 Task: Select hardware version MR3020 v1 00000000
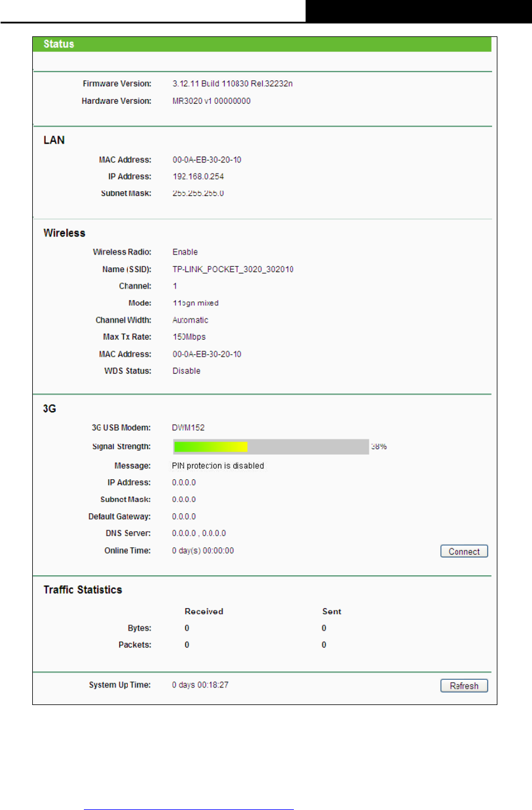pos(211,101)
